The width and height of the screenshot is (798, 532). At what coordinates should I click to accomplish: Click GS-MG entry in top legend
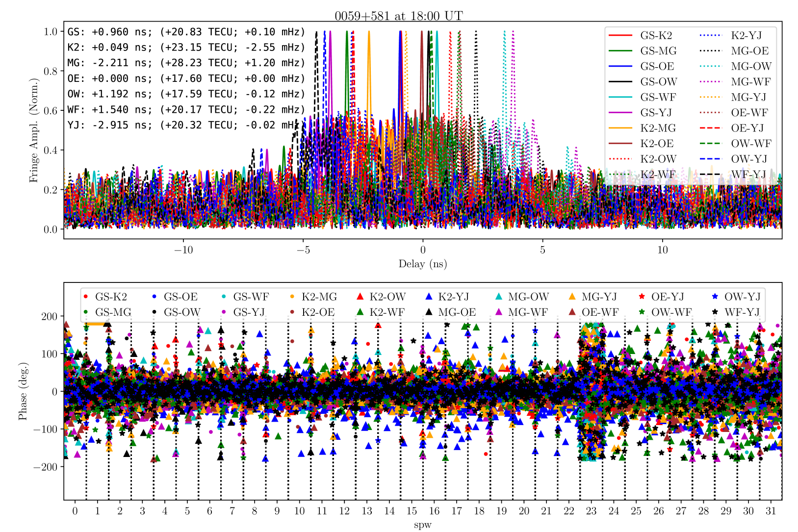(643, 51)
